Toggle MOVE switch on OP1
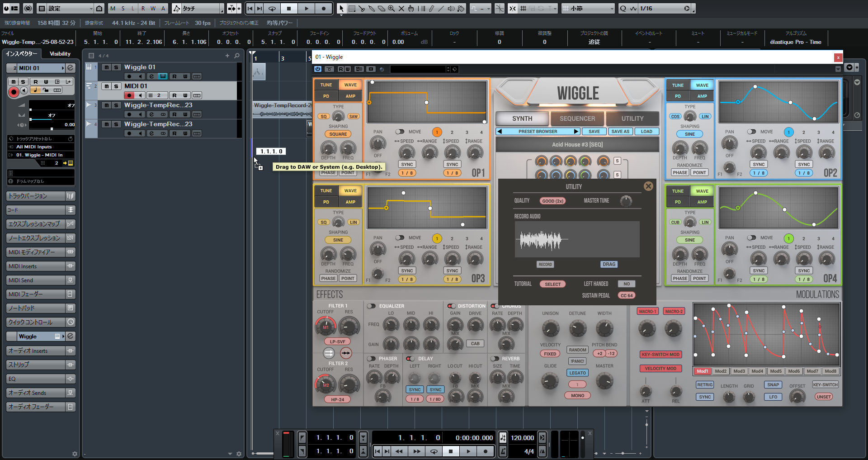 400,132
